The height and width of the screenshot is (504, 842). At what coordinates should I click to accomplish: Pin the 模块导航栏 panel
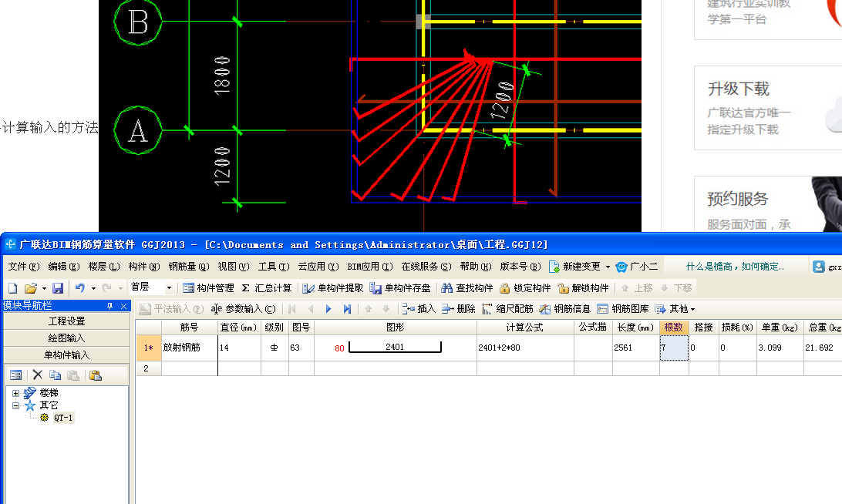(110, 306)
